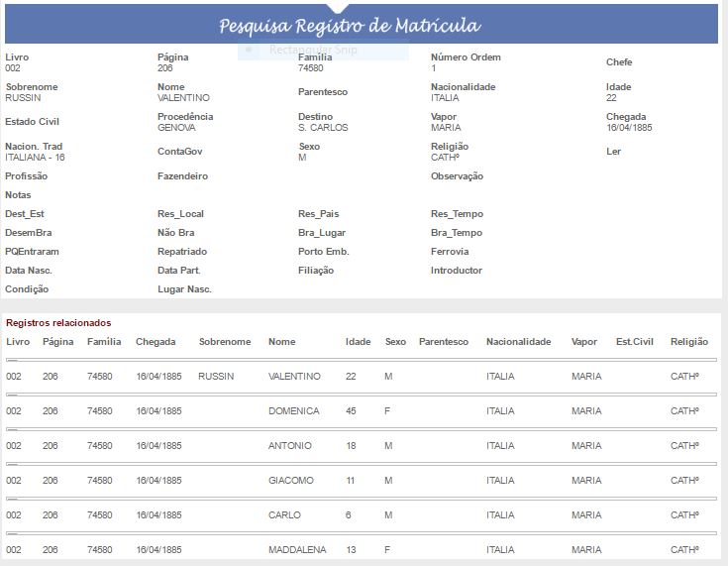Click the Chegada date 16/04/1885 in details
Image resolution: width=728 pixels, height=566 pixels.
[628, 128]
